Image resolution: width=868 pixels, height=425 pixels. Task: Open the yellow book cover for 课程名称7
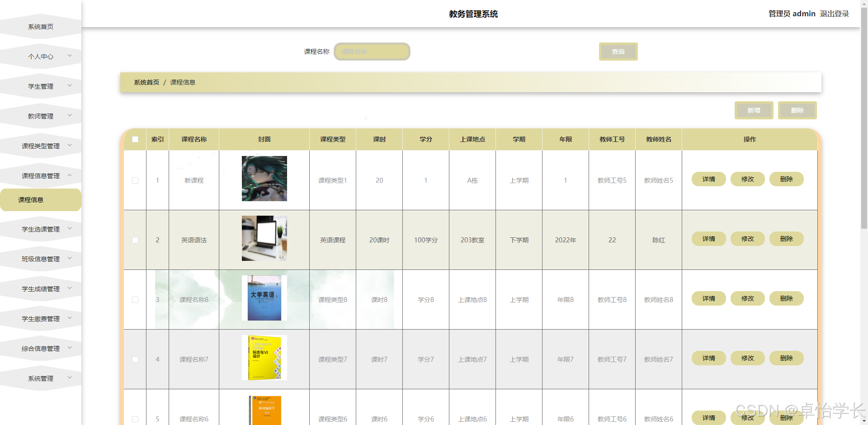(x=264, y=358)
